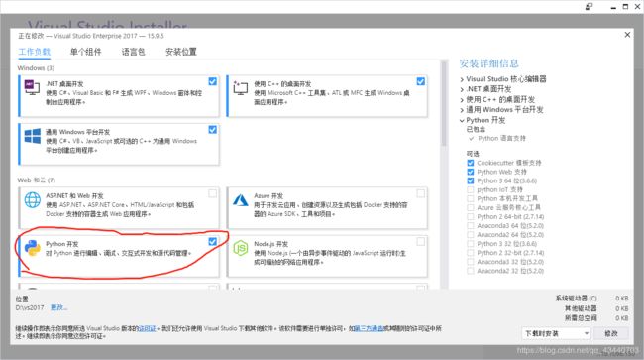Screen dimensions: 644x360
Task: Click the Python 语言支持 included item
Action: point(501,139)
